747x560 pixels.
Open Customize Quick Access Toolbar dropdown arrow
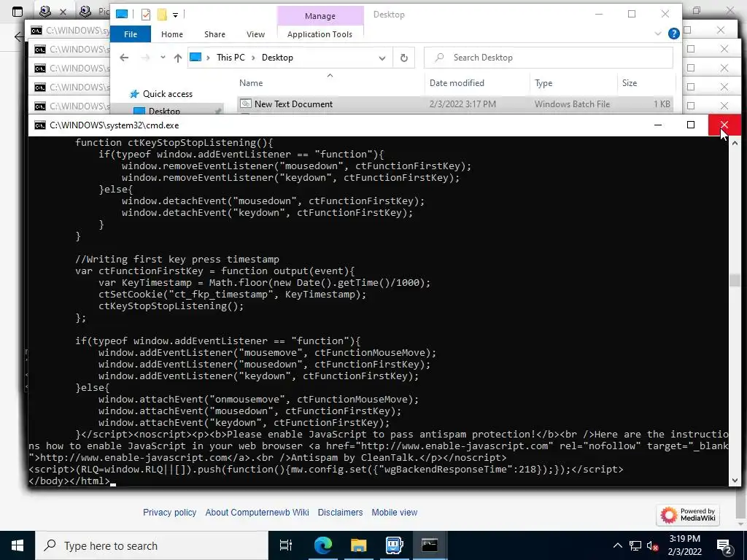point(175,15)
